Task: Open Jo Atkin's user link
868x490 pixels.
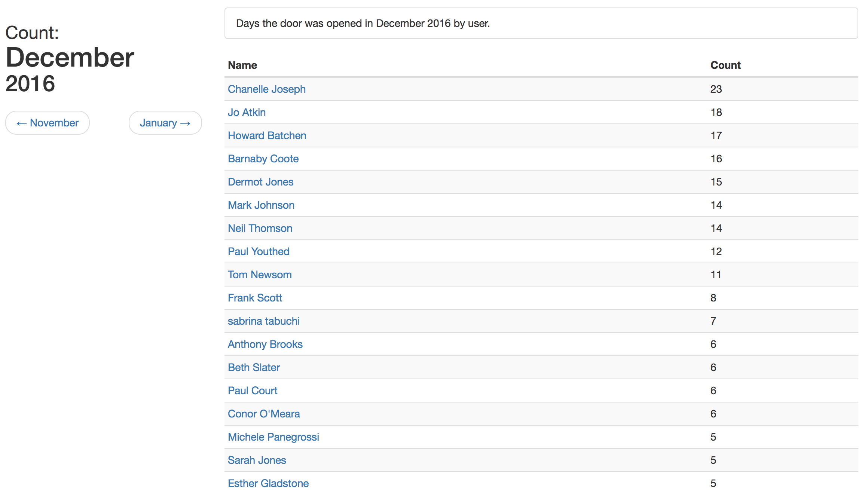Action: pos(247,112)
